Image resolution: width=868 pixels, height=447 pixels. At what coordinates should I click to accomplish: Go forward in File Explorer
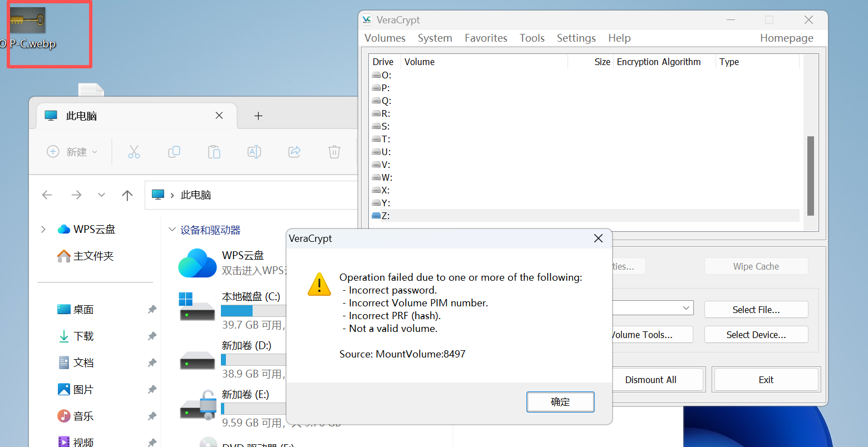[76, 195]
